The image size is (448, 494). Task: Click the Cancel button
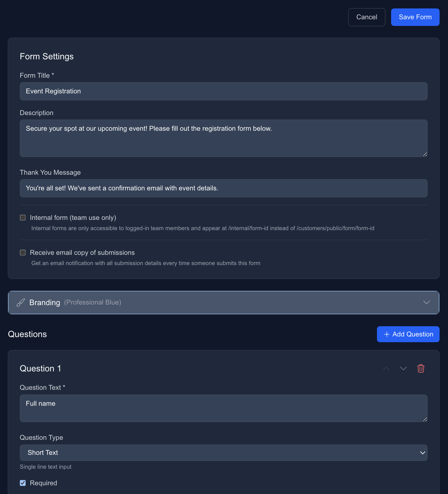(366, 17)
